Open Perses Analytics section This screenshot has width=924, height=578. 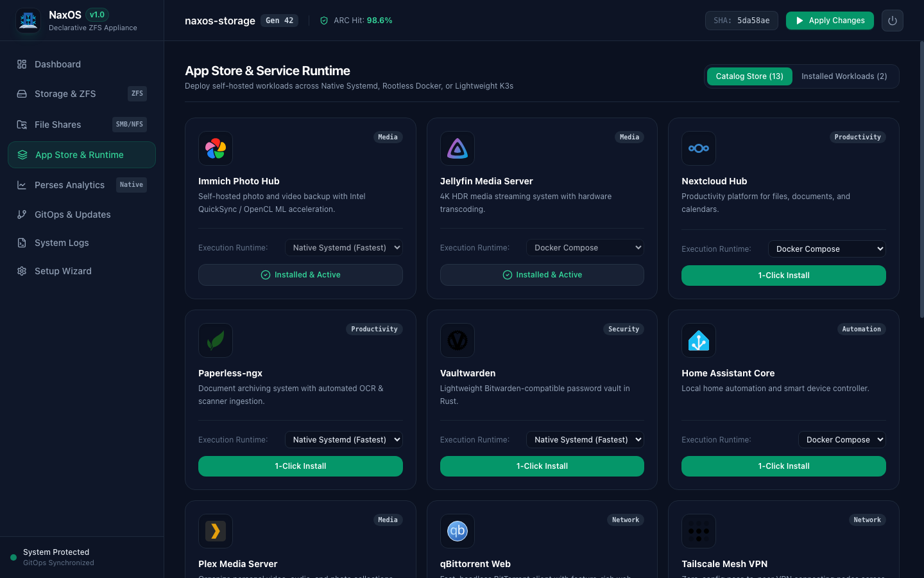[81, 185]
